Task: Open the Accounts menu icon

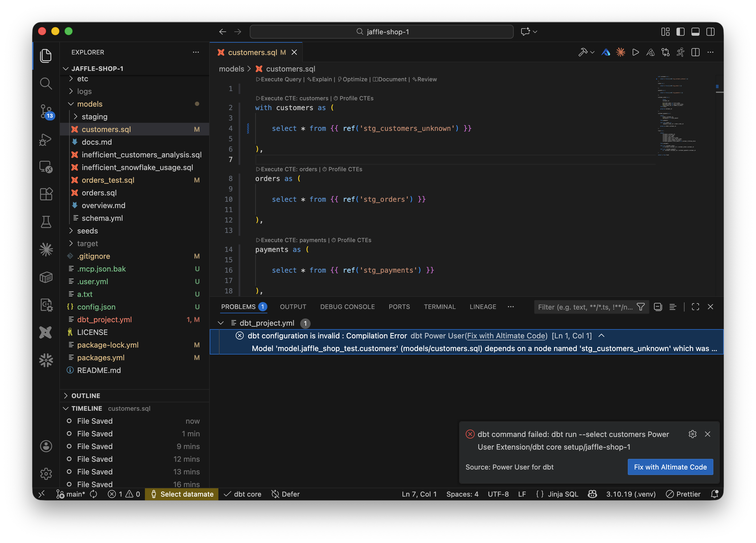Action: point(46,446)
